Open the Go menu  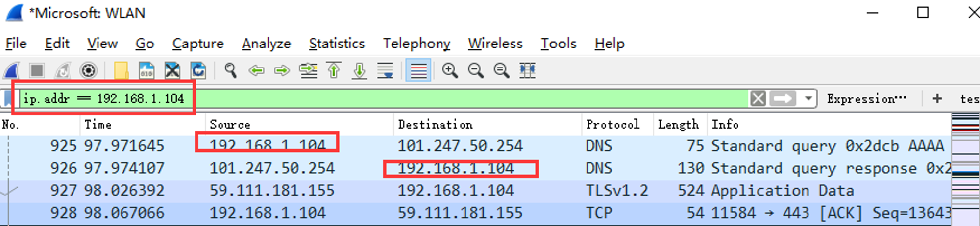point(145,44)
